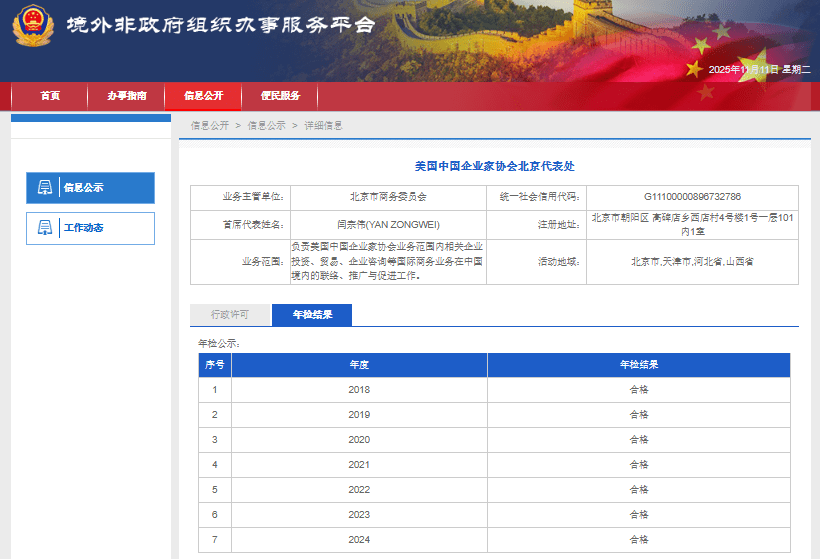820x559 pixels.
Task: Click the heading 美国中国企业家协会北京代表处
Action: tap(495, 166)
